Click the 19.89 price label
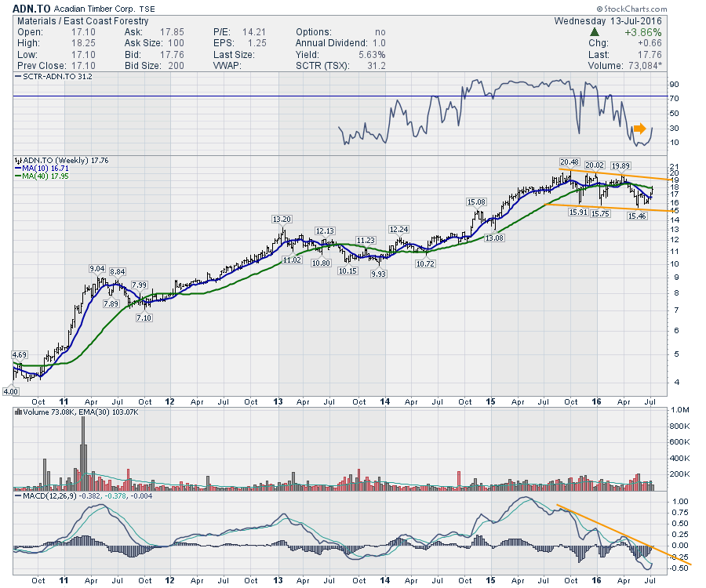Screen dimensions: 706x588 (x=621, y=165)
